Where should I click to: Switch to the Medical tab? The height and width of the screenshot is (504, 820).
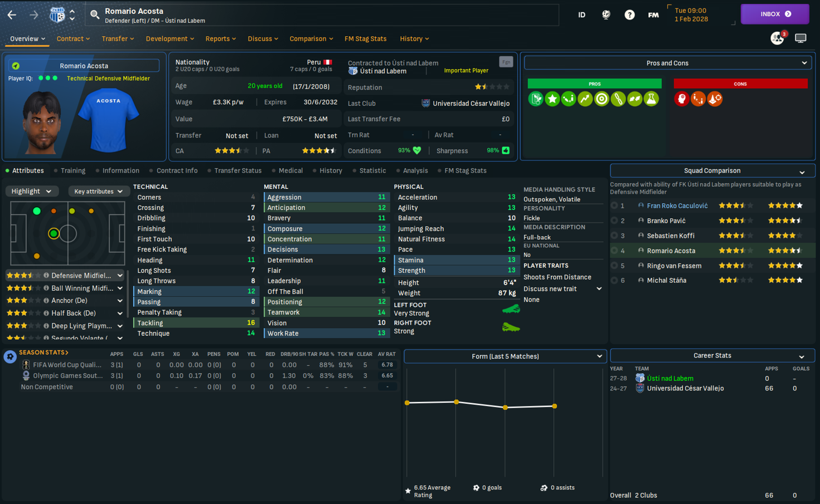(x=290, y=170)
